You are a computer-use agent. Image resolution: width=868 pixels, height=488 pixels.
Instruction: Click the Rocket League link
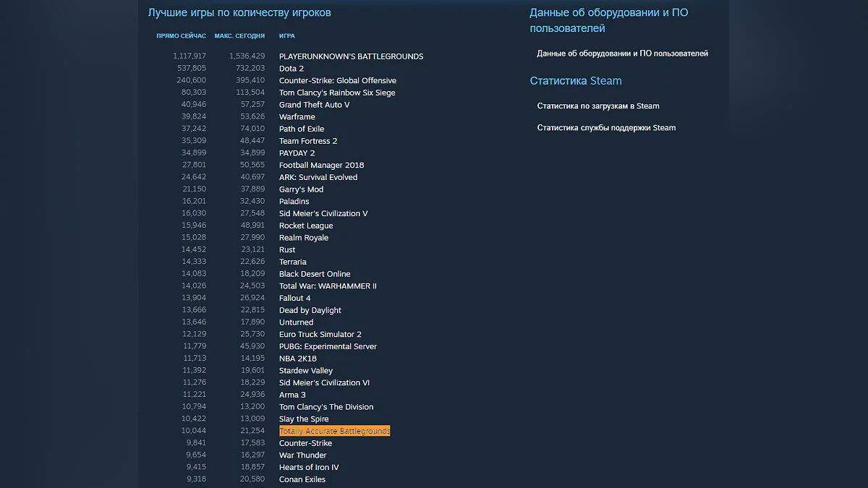306,226
